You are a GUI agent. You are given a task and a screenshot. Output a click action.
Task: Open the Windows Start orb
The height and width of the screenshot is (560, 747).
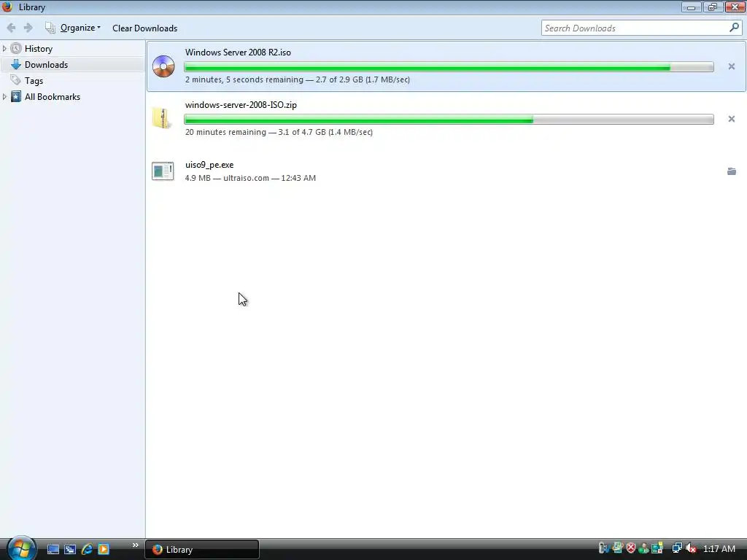pos(21,548)
